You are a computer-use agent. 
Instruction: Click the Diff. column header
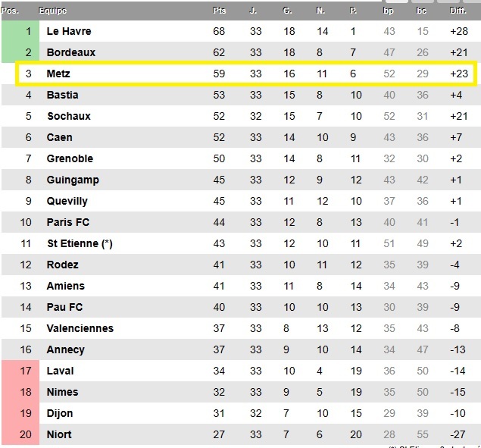click(x=458, y=11)
